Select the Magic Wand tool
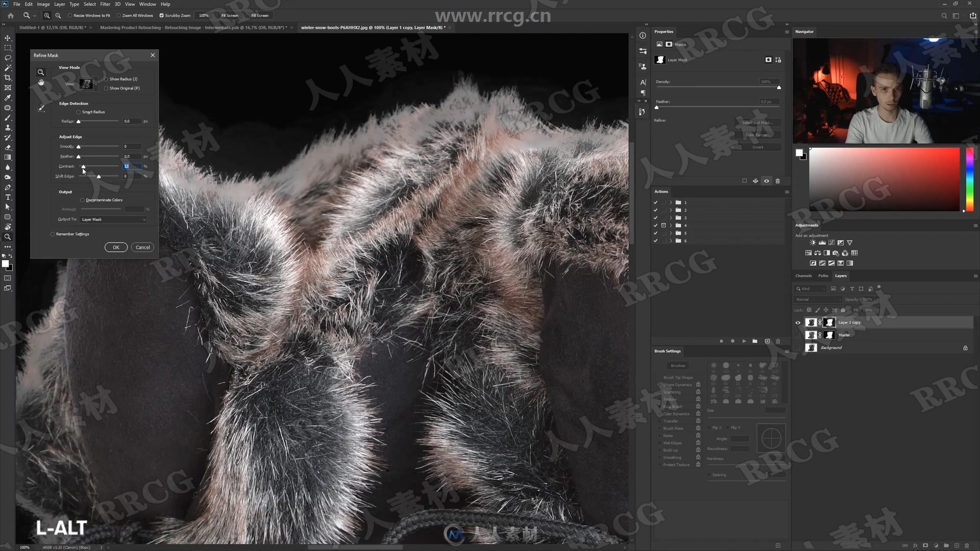Image resolution: width=980 pixels, height=551 pixels. pos(8,68)
